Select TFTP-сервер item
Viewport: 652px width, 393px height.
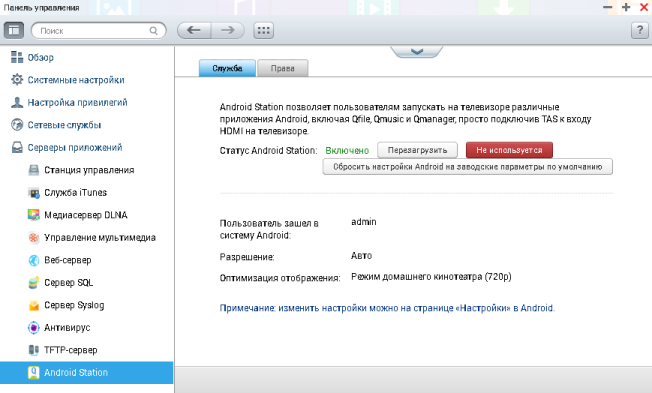click(71, 350)
